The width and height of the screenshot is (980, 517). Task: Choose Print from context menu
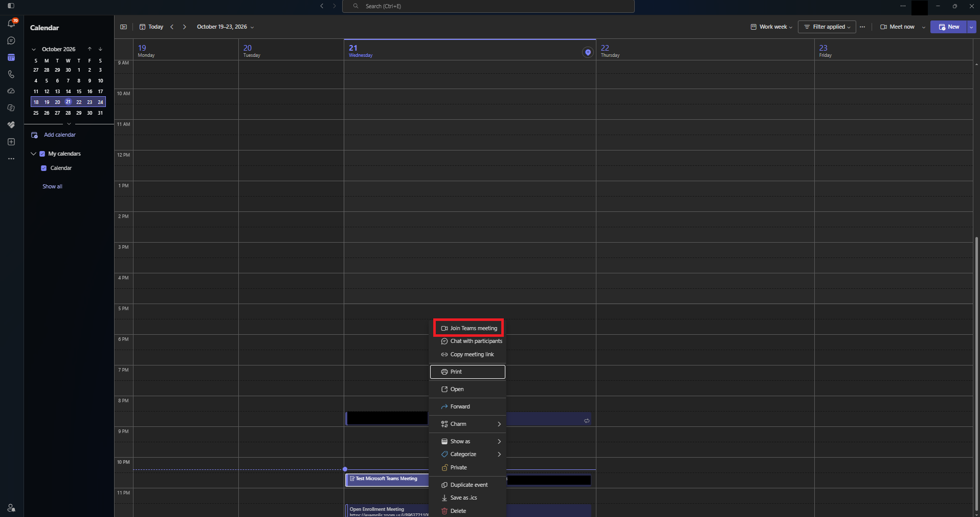468,372
